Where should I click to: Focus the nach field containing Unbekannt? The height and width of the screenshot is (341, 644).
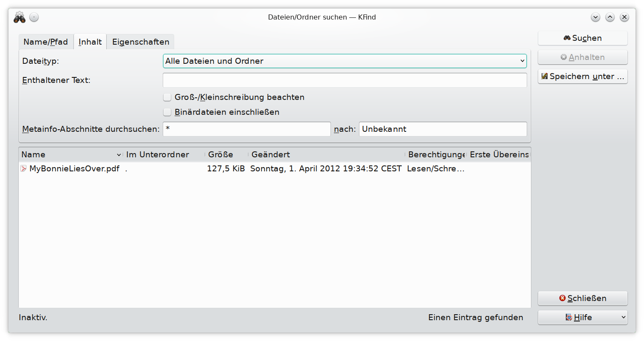443,129
